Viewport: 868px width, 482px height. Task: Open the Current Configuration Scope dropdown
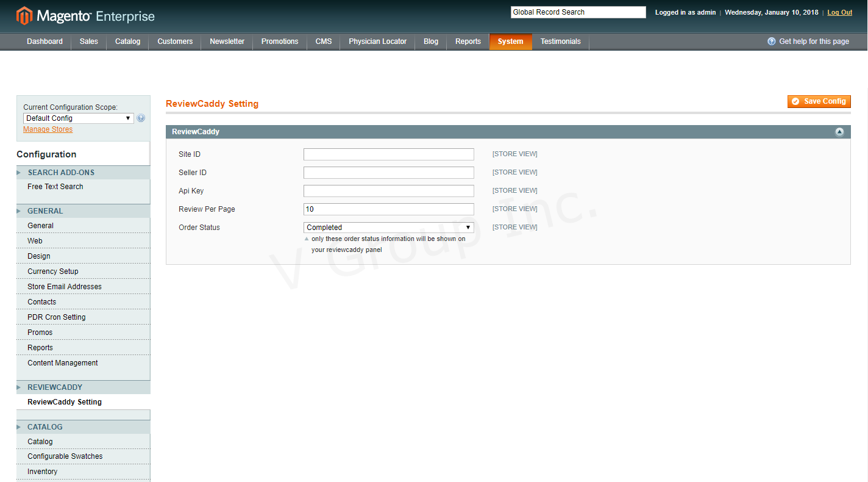pyautogui.click(x=78, y=118)
